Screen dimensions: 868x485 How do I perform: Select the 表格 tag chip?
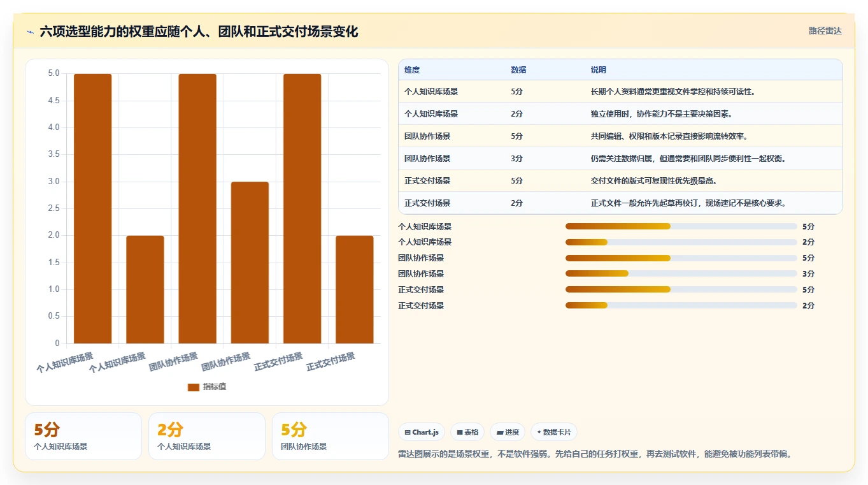467,432
